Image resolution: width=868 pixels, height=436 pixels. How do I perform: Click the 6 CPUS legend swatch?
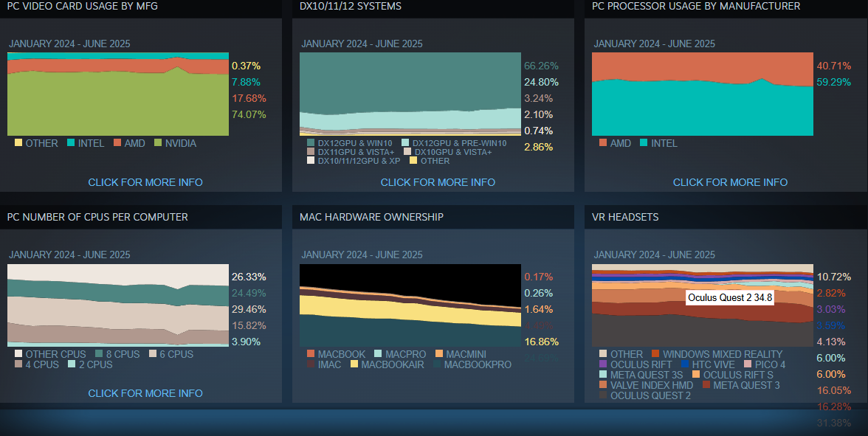[x=154, y=354]
